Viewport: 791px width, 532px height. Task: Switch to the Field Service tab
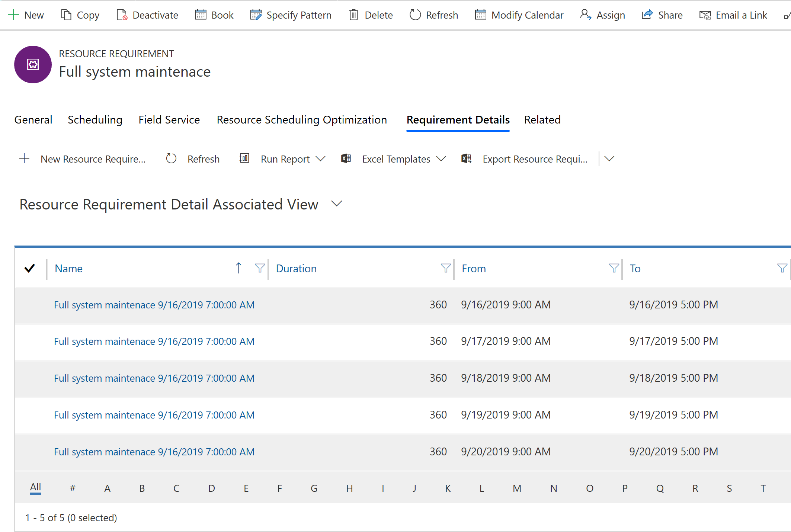[168, 119]
